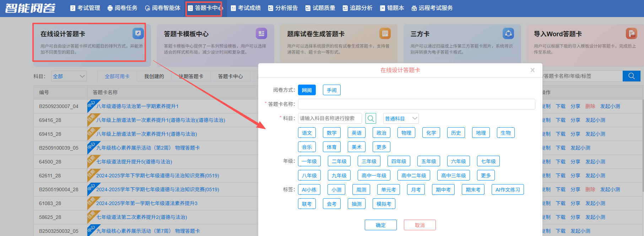Open 七年级道法提升提升5 answer card
644x236 pixels.
coord(134,162)
